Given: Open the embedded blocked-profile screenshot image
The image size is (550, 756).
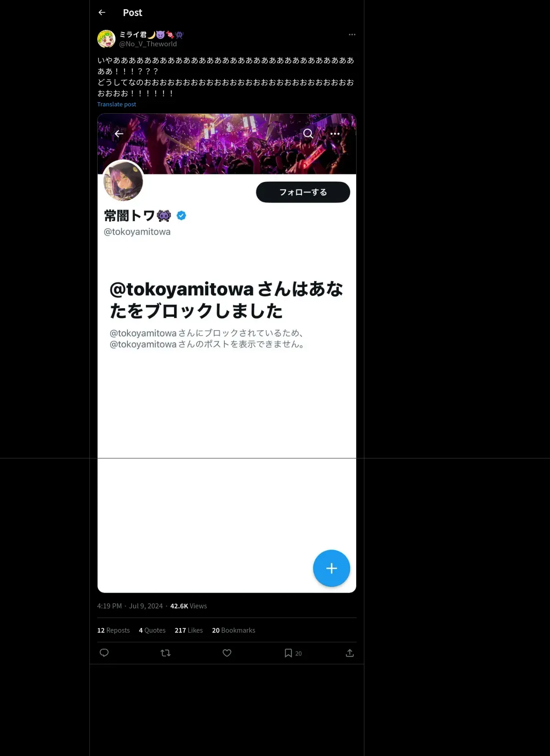Looking at the screenshot, I should click(x=227, y=353).
